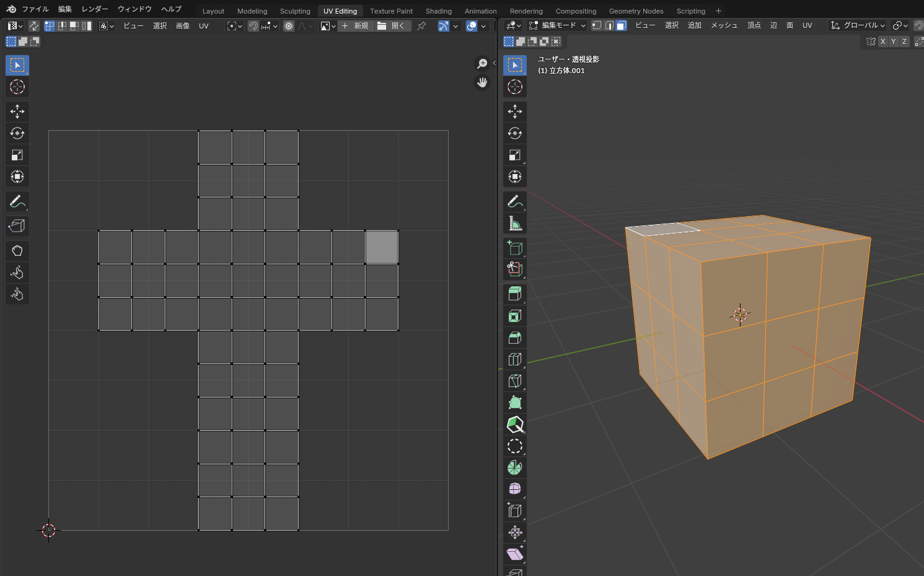Image resolution: width=924 pixels, height=576 pixels.
Task: Pick the Scale tool in 3D viewport toolbar
Action: pyautogui.click(x=515, y=155)
